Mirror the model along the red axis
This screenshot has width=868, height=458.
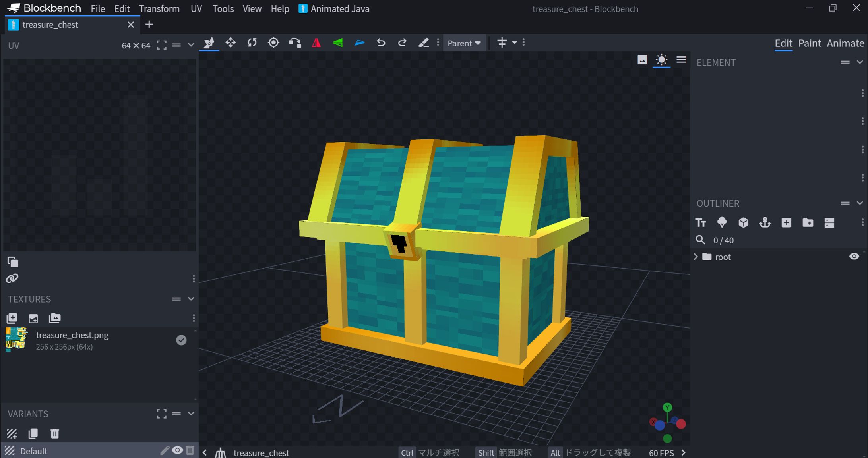click(x=316, y=43)
